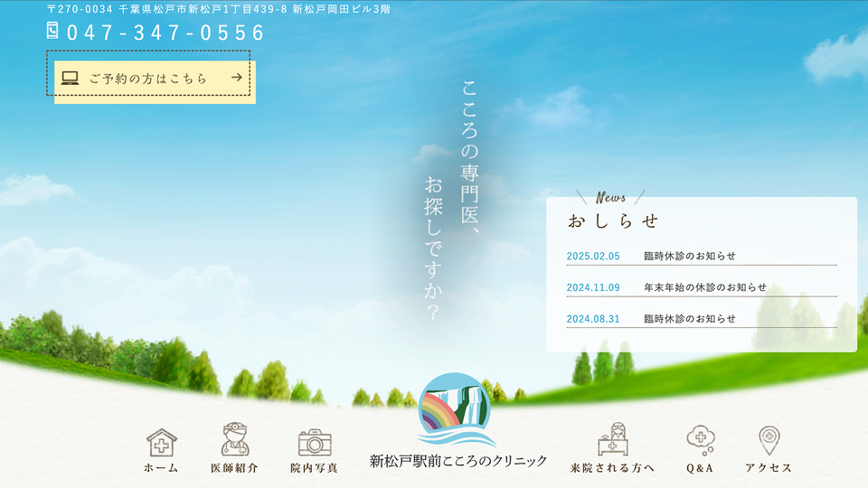This screenshot has width=868, height=488.
Task: Click the vertical text お探しですか？
Action: (433, 249)
